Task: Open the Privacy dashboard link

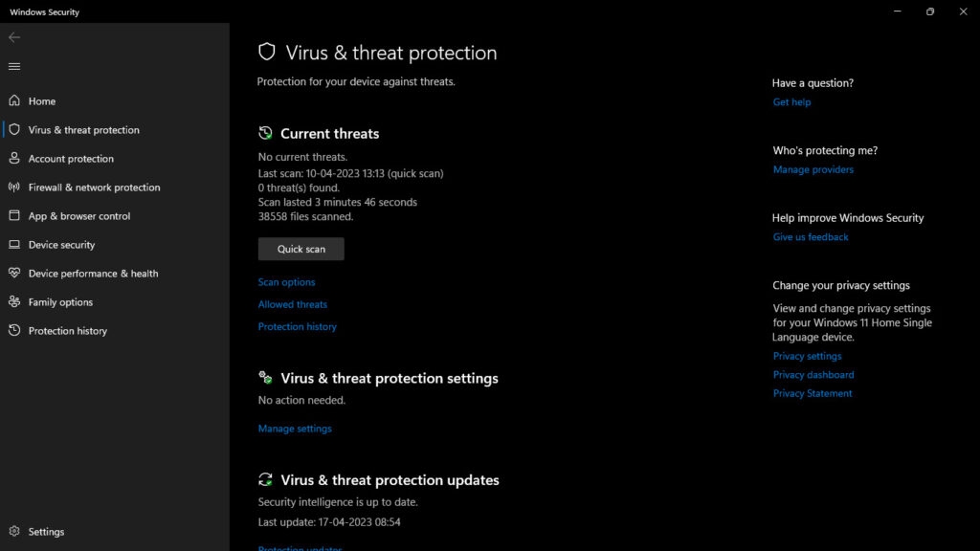Action: coord(813,375)
